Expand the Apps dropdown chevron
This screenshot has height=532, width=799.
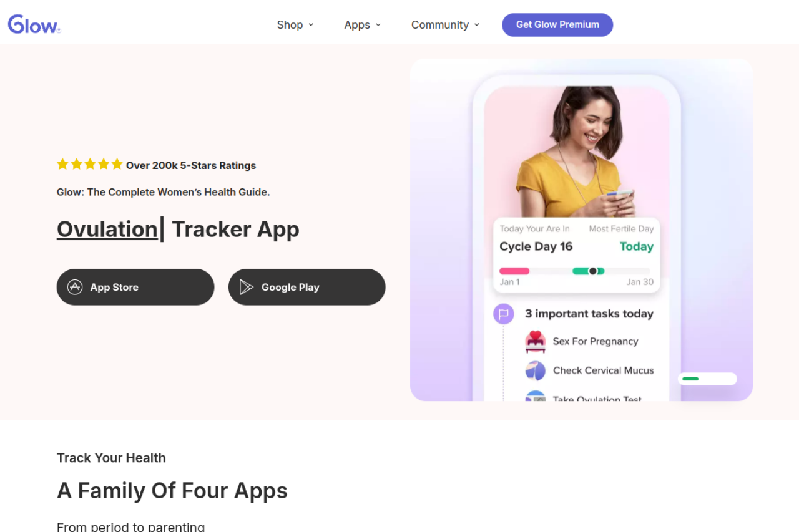(378, 25)
